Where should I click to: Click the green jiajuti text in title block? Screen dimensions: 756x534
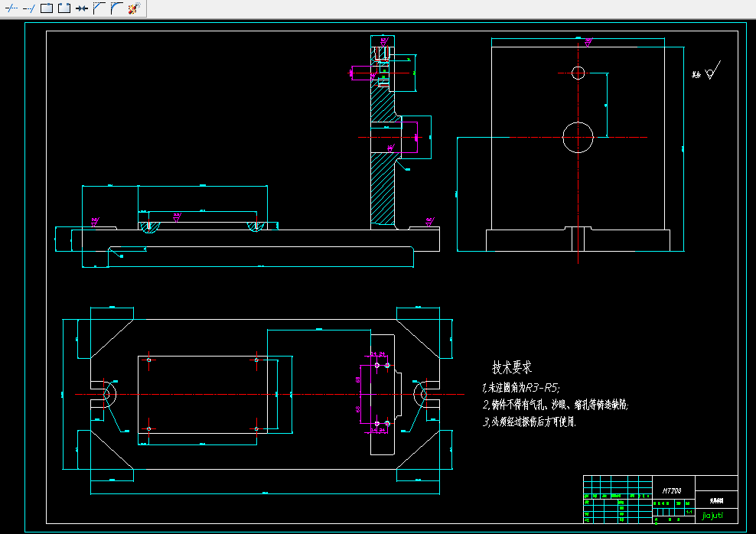tap(712, 516)
